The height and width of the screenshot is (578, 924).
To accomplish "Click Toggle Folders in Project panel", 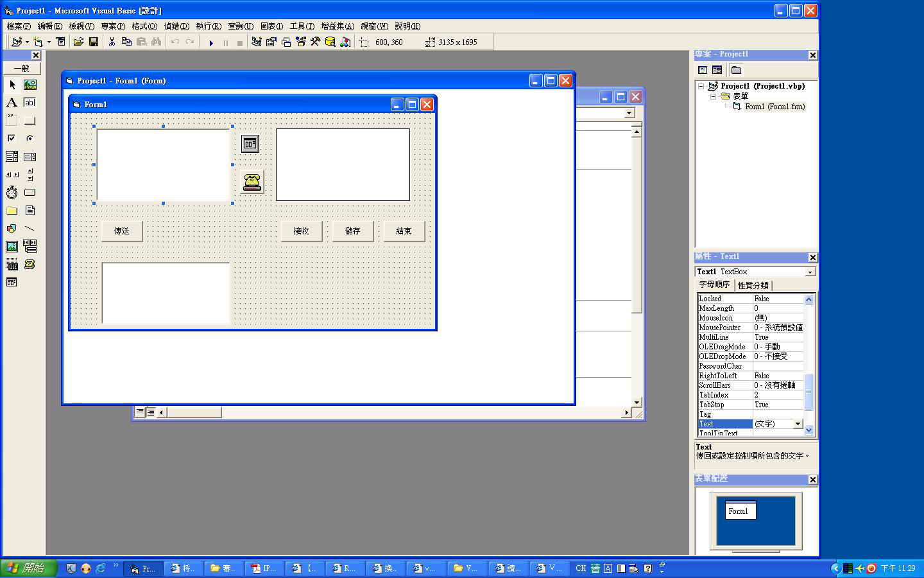I will click(736, 70).
